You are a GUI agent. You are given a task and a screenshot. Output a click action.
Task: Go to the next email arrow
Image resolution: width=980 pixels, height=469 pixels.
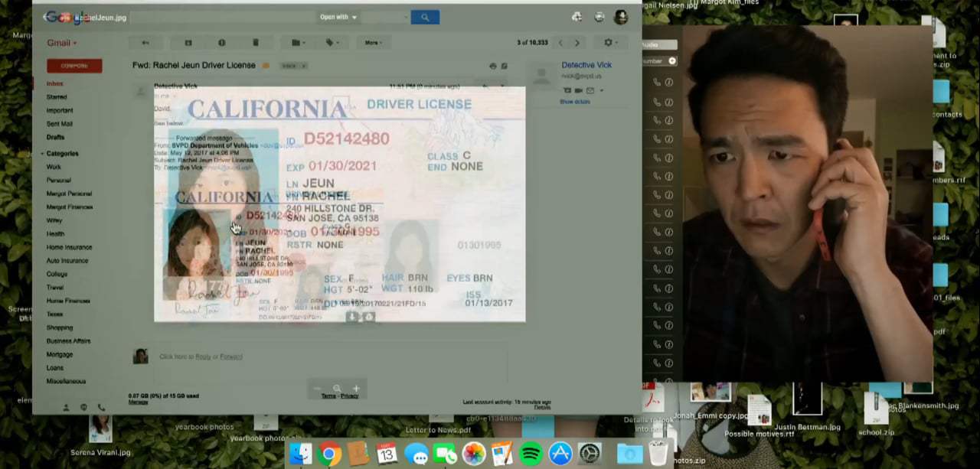point(577,43)
